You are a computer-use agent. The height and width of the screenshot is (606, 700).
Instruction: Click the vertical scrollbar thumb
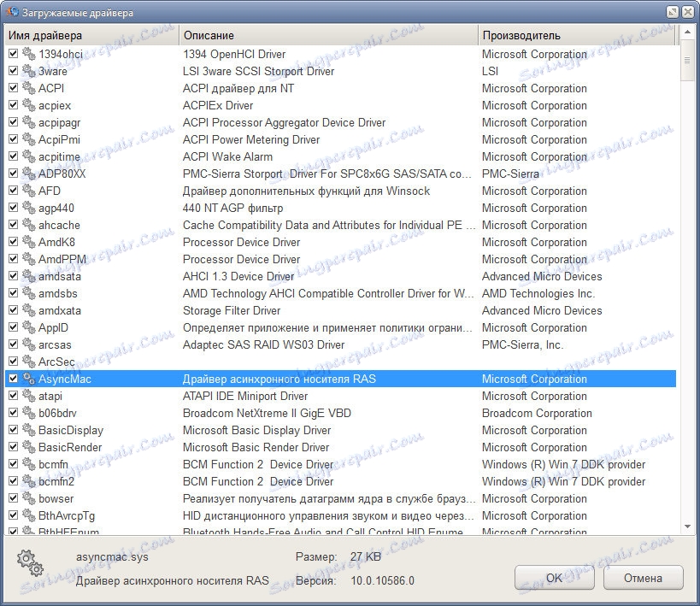point(687,61)
